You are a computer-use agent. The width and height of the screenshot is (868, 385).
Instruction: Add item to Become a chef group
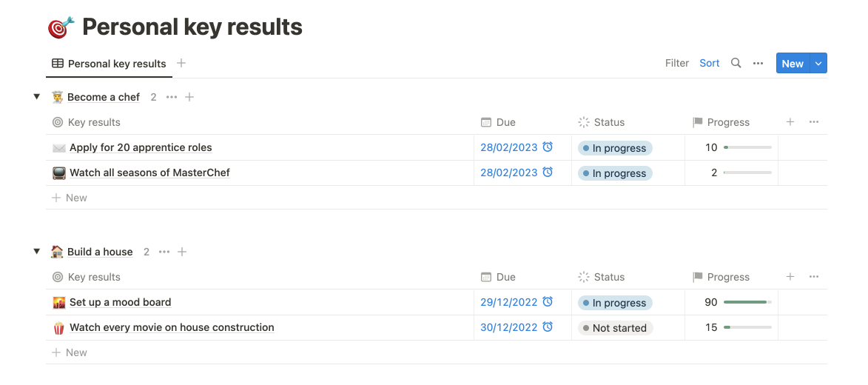[189, 97]
